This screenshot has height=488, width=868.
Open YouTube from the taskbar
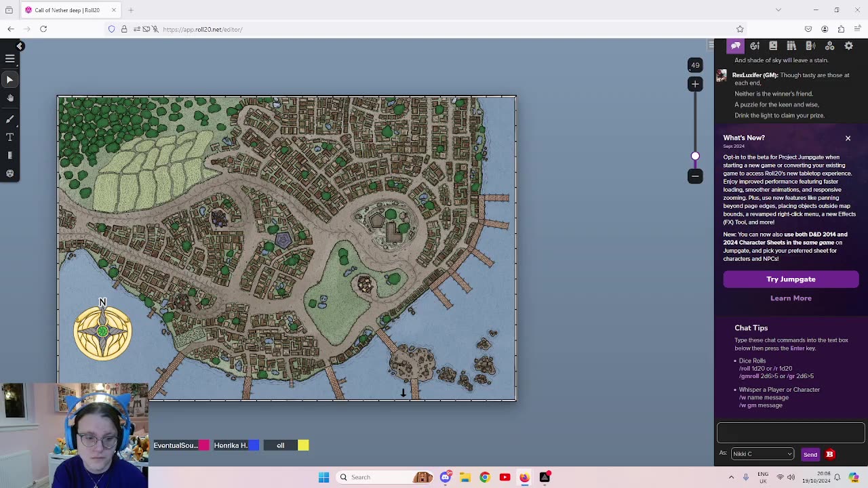tap(505, 477)
